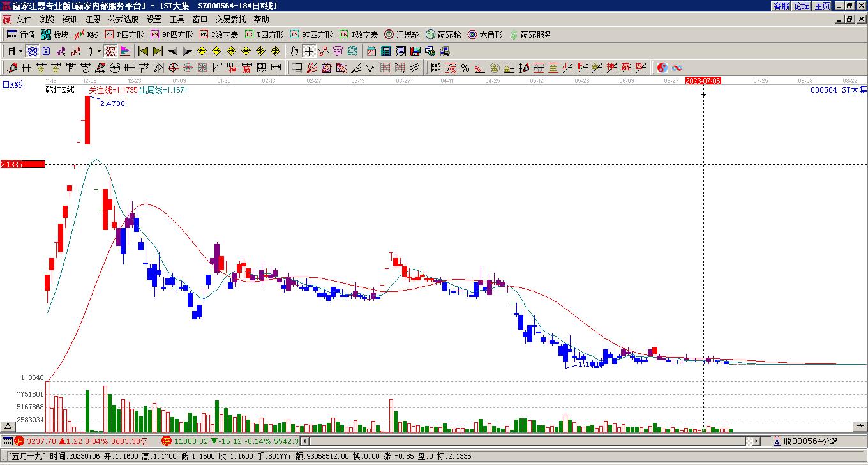Click the status bar table icon
The image size is (868, 465).
click(7, 441)
